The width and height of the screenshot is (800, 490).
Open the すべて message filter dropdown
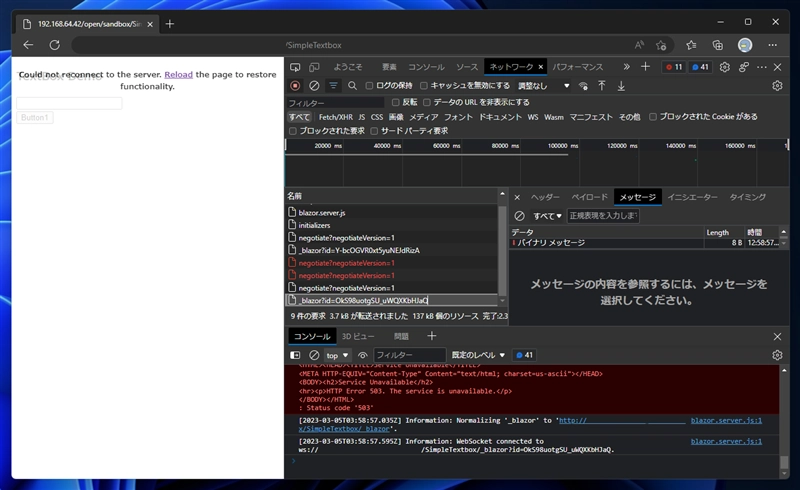point(547,216)
